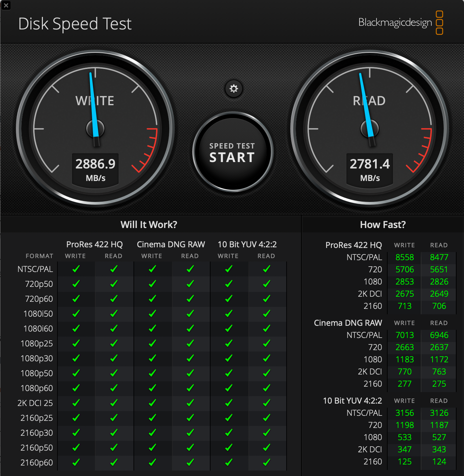The height and width of the screenshot is (476, 464).
Task: Click the Will It Work? heading
Action: 149,225
